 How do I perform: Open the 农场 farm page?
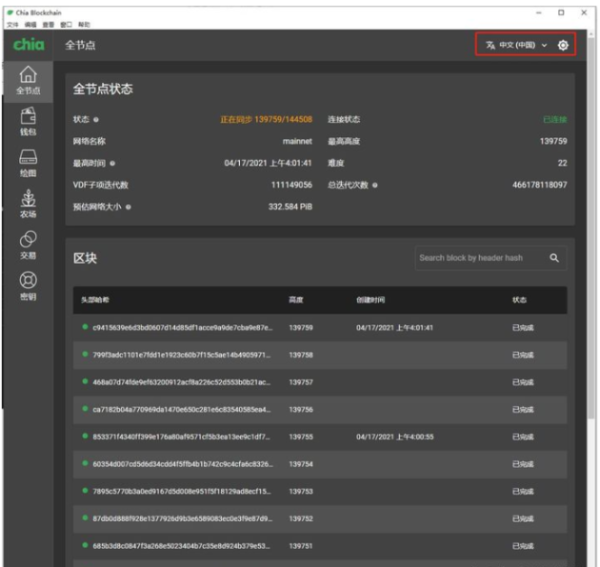(x=28, y=204)
